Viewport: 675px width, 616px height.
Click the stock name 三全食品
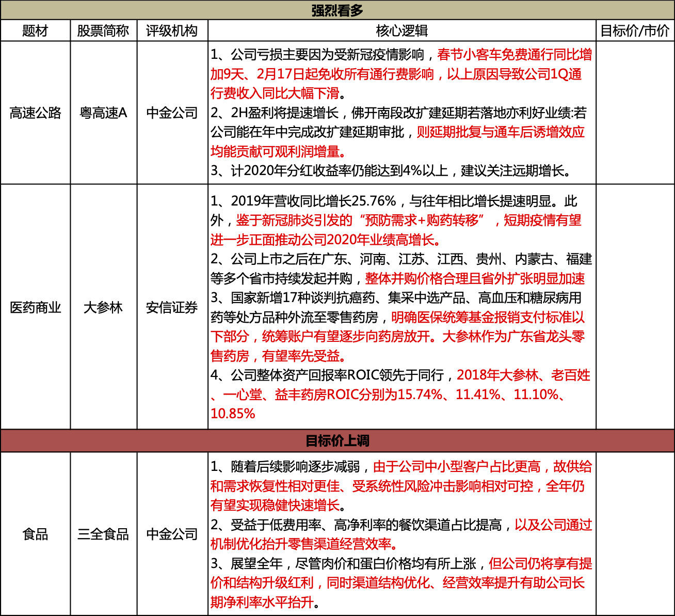[104, 536]
